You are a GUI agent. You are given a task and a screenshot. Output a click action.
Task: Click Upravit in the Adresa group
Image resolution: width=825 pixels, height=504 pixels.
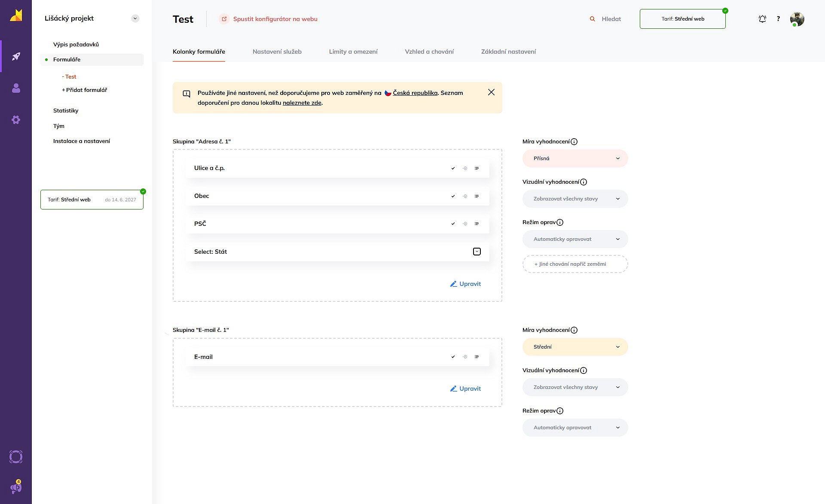pyautogui.click(x=465, y=284)
